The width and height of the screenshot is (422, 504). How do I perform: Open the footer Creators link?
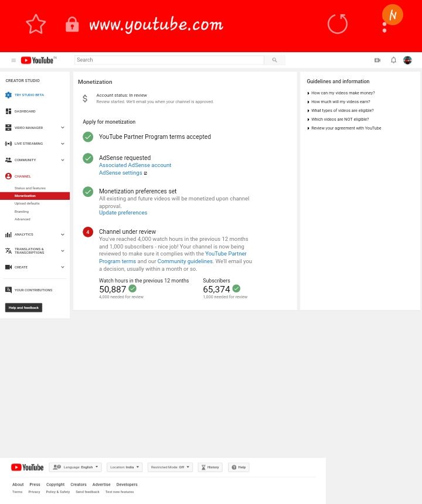point(79,485)
